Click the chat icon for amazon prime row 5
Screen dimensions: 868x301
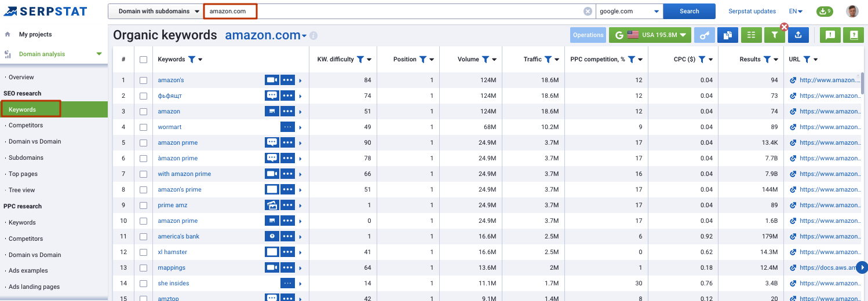point(272,142)
